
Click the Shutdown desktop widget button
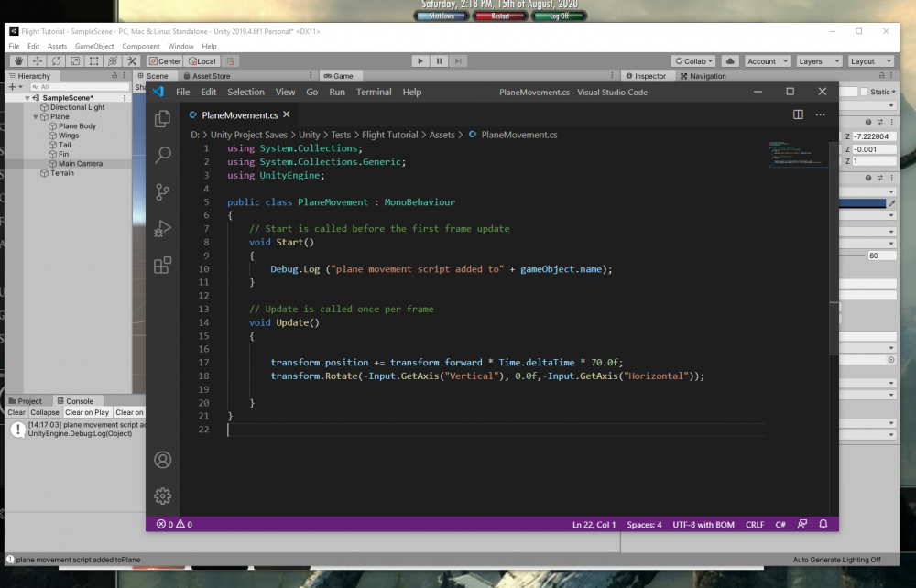click(442, 16)
